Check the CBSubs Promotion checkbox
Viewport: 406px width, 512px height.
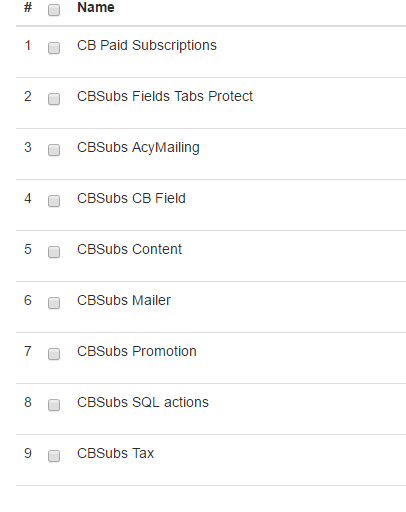[54, 354]
